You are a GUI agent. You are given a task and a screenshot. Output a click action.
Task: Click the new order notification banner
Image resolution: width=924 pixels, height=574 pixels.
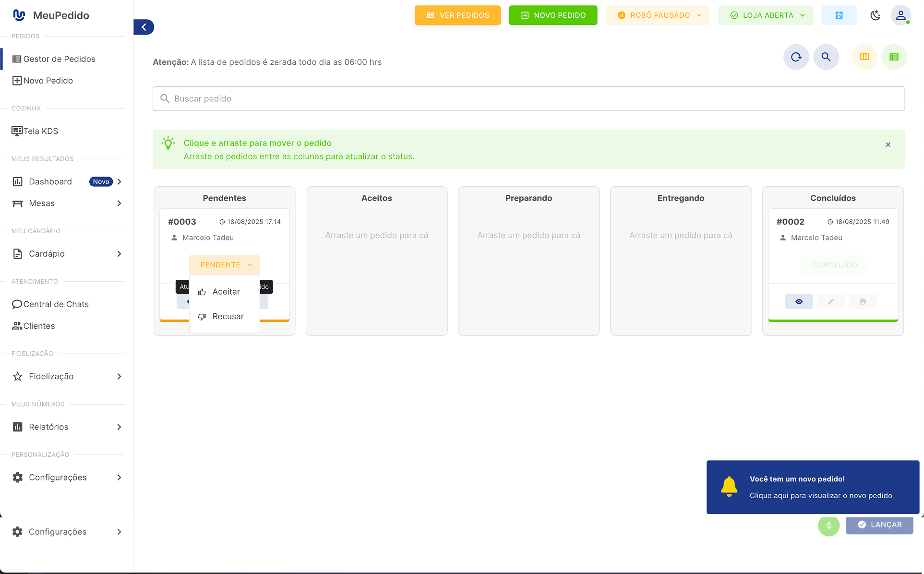coord(812,487)
